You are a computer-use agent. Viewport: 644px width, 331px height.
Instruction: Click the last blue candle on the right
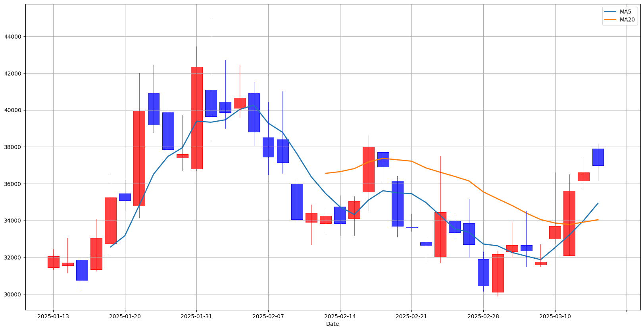point(598,157)
